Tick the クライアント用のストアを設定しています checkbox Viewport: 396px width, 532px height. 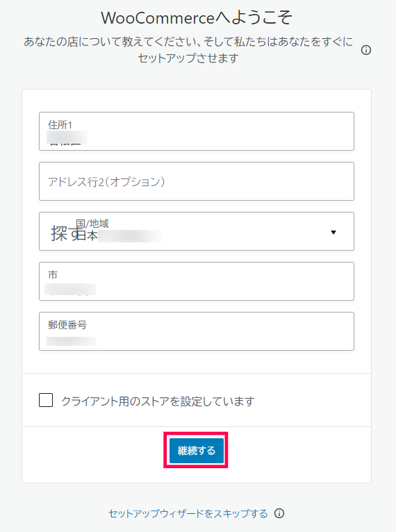point(46,400)
